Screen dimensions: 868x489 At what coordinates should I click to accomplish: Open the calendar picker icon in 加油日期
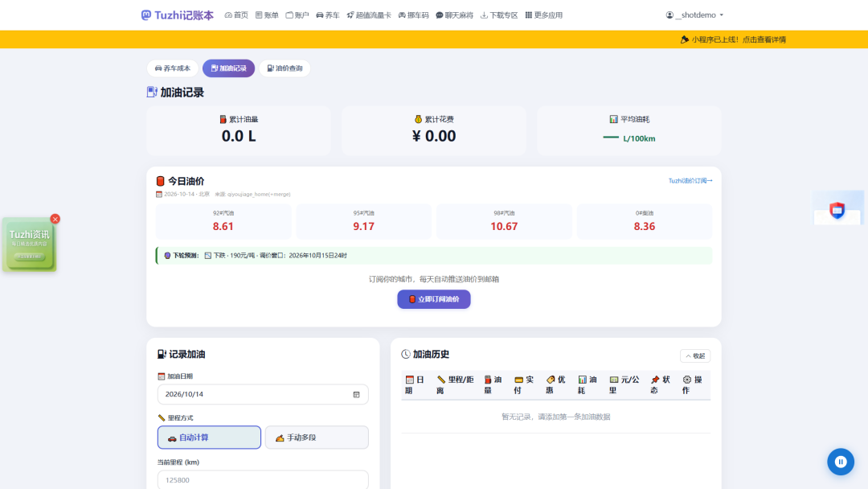(357, 394)
